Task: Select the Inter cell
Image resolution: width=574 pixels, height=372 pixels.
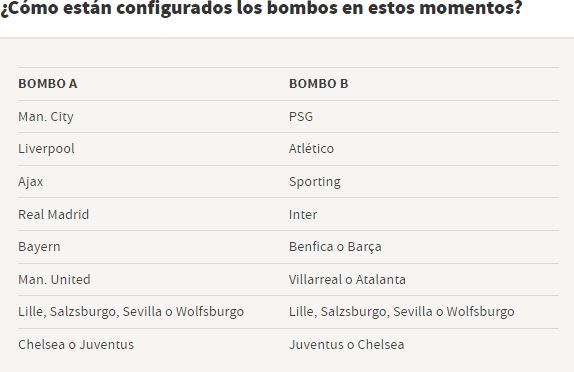Action: [x=303, y=215]
